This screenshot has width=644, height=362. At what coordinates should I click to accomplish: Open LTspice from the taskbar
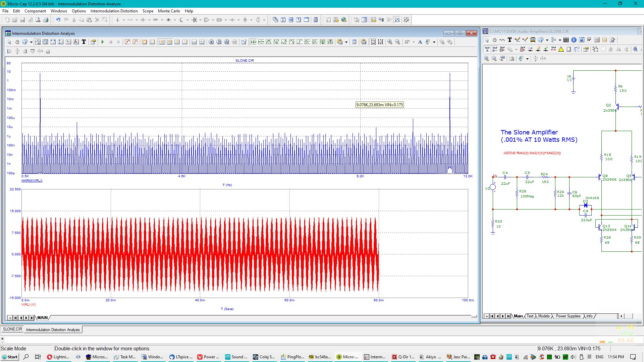(181, 357)
